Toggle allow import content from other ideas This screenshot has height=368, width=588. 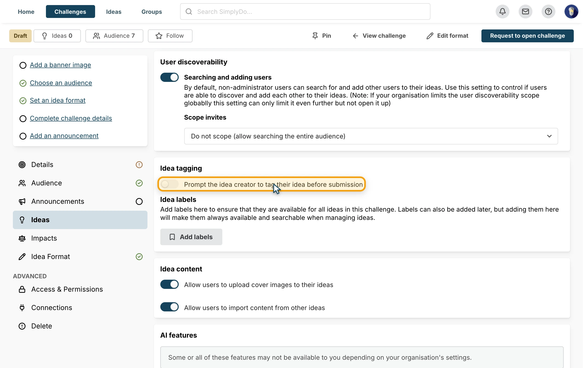[169, 307]
